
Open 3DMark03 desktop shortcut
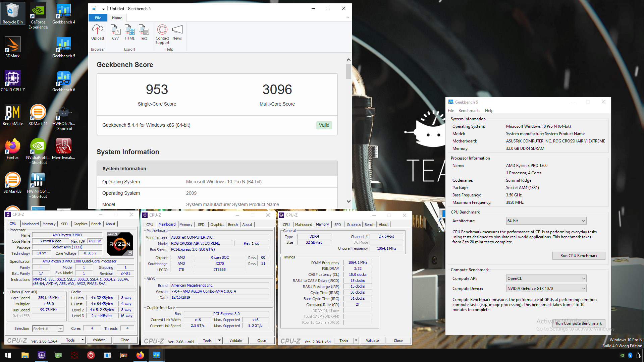(13, 183)
